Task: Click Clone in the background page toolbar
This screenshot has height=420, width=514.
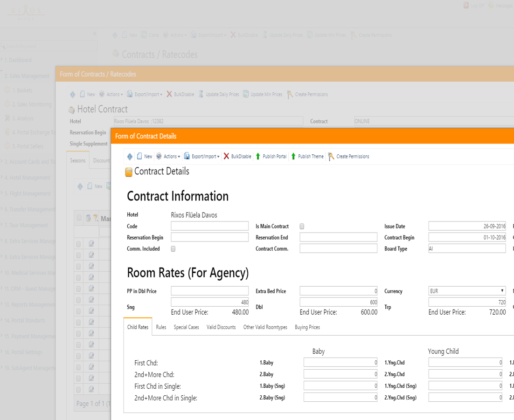Action: (x=150, y=35)
